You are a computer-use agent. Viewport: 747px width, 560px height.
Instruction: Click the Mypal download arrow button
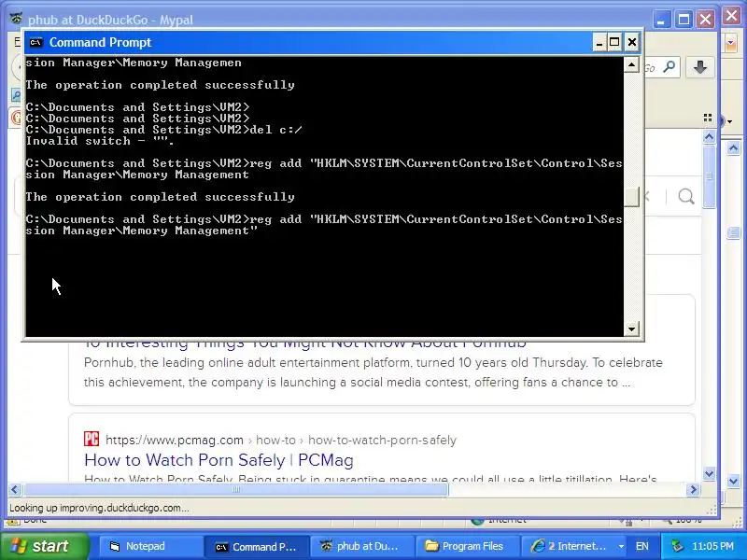699,67
